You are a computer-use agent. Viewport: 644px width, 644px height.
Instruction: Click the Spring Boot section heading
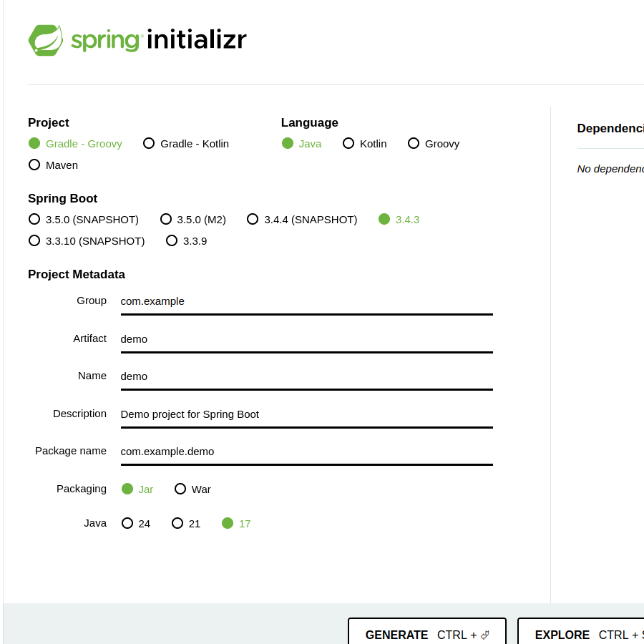pyautogui.click(x=62, y=198)
